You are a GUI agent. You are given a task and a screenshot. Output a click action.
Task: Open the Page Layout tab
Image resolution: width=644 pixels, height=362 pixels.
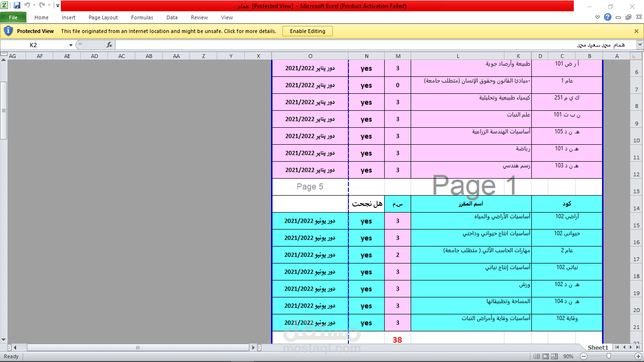103,17
